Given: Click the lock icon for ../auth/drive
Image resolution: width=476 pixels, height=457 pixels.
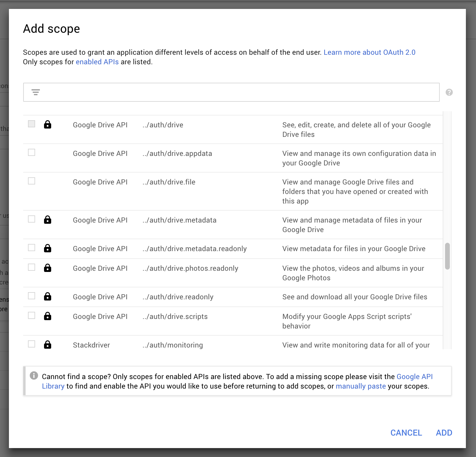Looking at the screenshot, I should [48, 124].
